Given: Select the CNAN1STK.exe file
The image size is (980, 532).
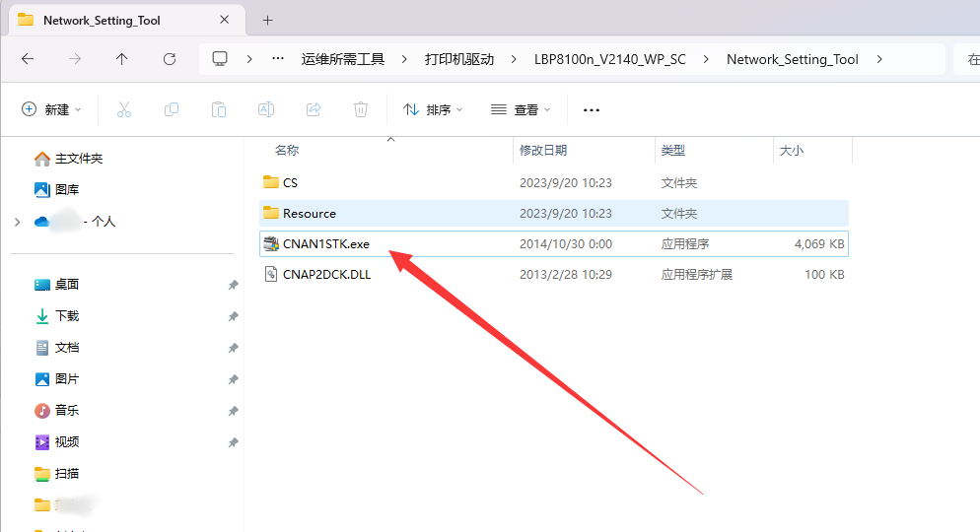Looking at the screenshot, I should 554,243.
